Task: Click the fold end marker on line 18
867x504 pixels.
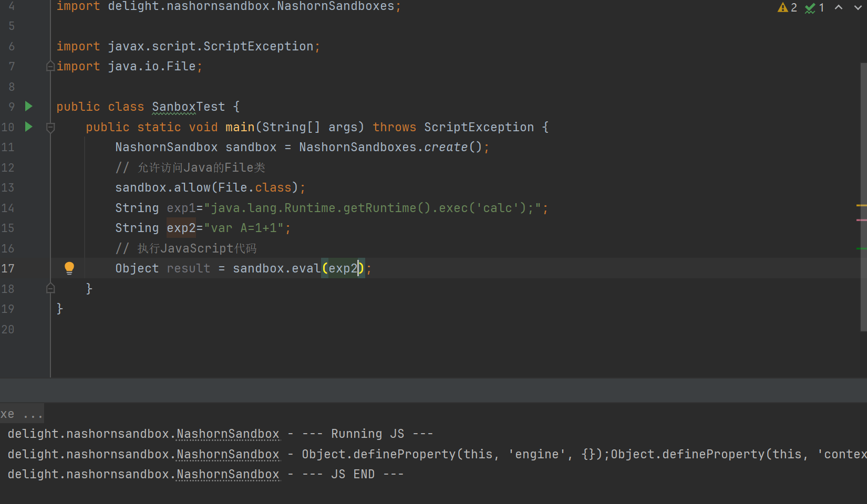Action: pyautogui.click(x=50, y=288)
